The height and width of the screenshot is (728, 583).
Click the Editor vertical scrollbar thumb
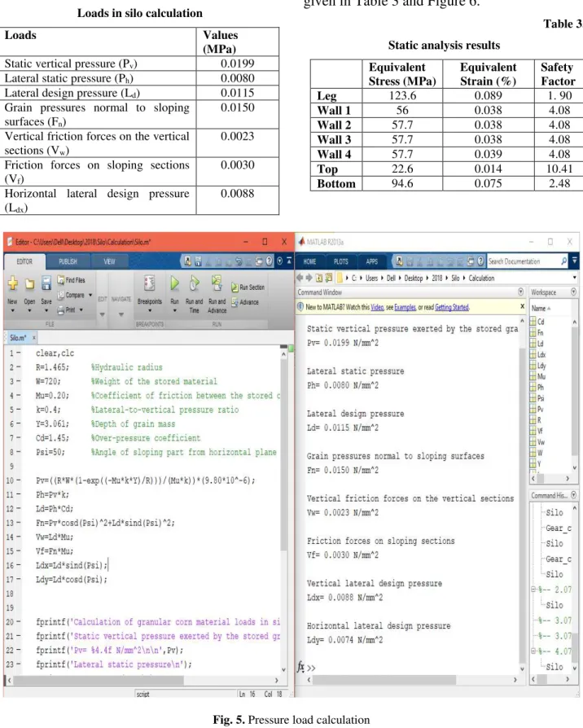point(283,455)
